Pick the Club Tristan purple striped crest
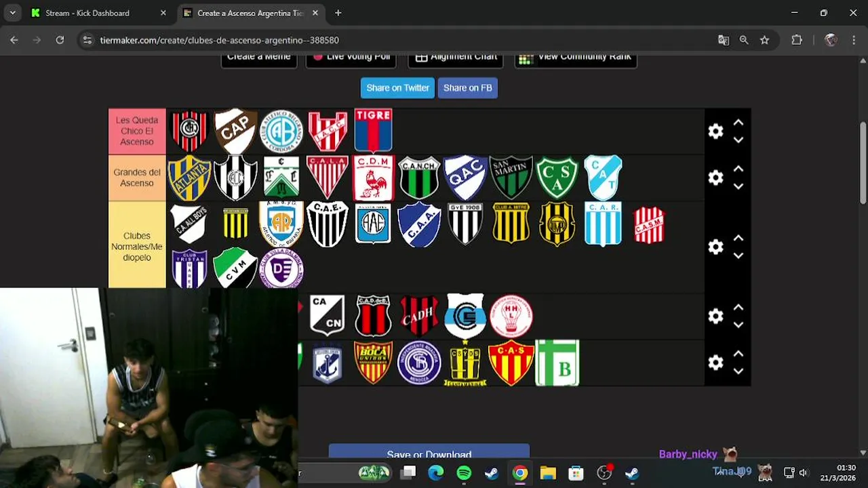Screen dimensions: 868x488 [x=189, y=269]
